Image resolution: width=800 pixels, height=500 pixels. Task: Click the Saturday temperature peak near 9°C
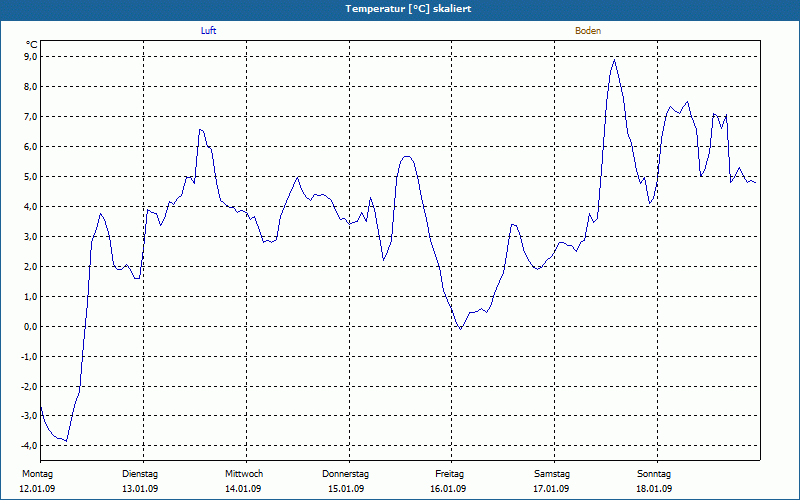pos(615,60)
